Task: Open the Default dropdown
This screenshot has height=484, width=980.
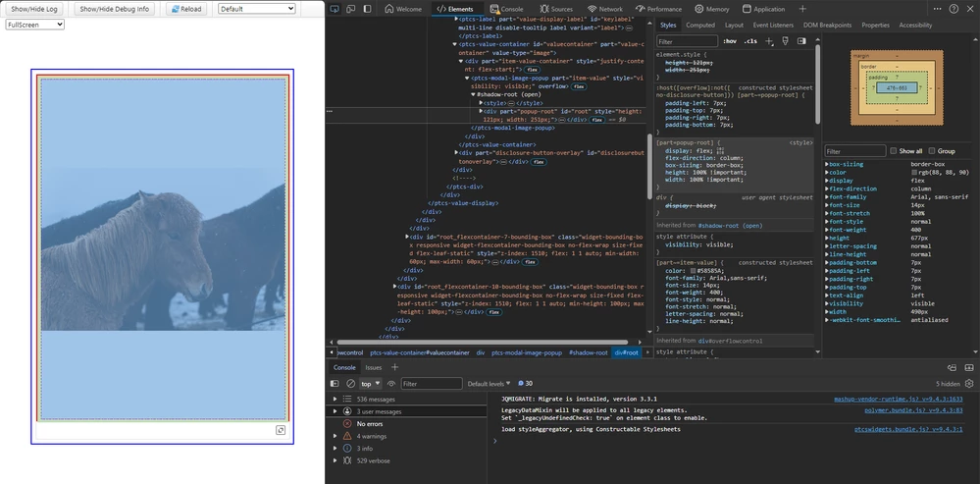Action: coord(256,9)
